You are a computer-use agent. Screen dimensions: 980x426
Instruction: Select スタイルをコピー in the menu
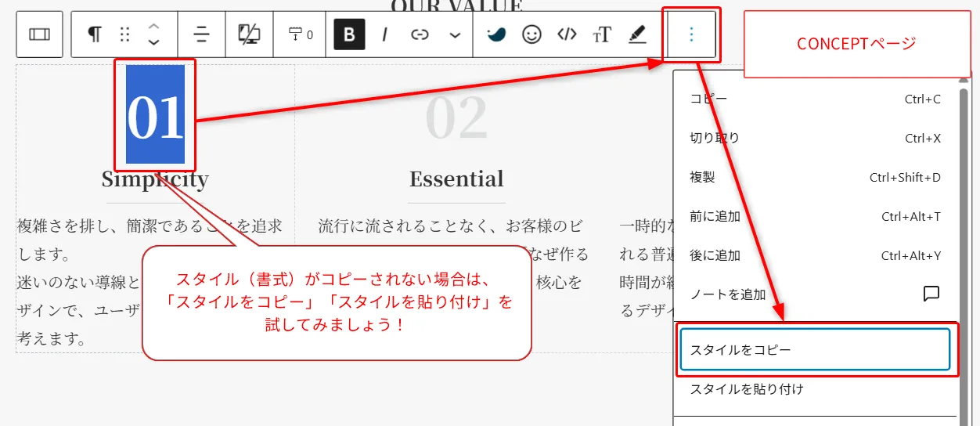point(815,349)
